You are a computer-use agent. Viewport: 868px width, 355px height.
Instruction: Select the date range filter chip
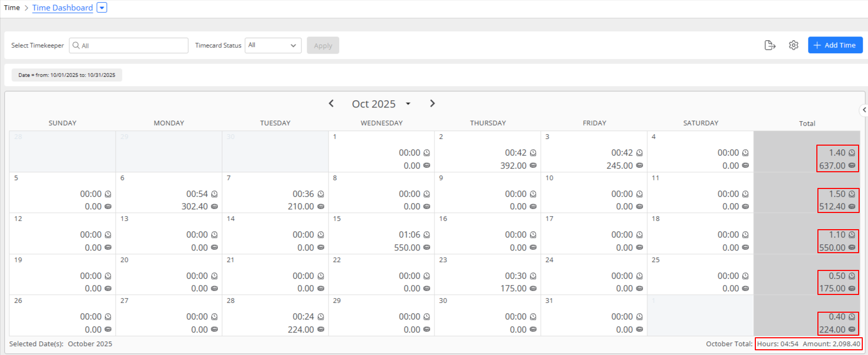click(67, 75)
